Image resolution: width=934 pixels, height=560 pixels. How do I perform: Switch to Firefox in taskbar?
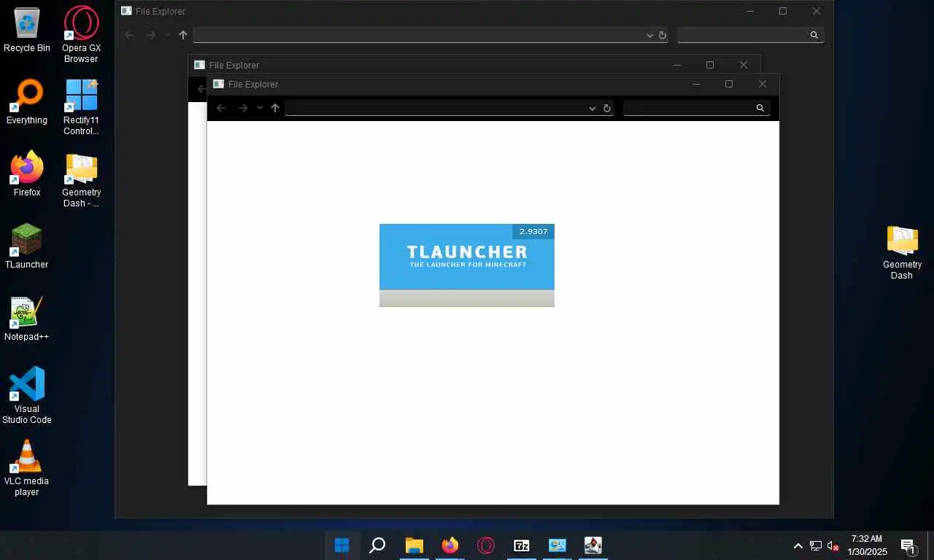[449, 545]
